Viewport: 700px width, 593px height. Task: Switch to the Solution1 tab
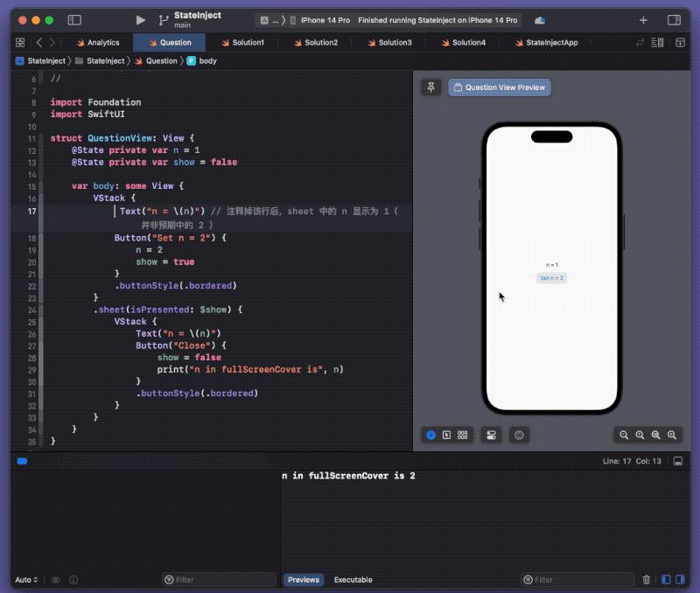click(242, 42)
